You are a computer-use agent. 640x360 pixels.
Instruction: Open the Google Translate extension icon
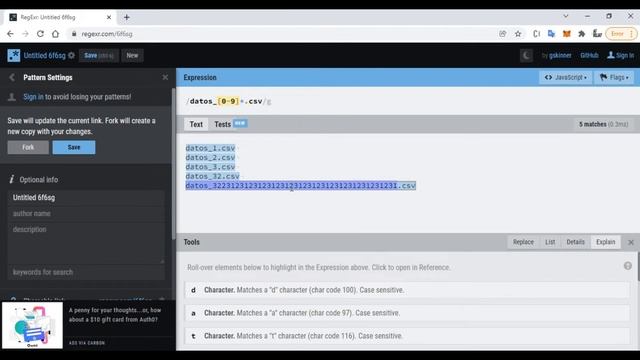551,34
